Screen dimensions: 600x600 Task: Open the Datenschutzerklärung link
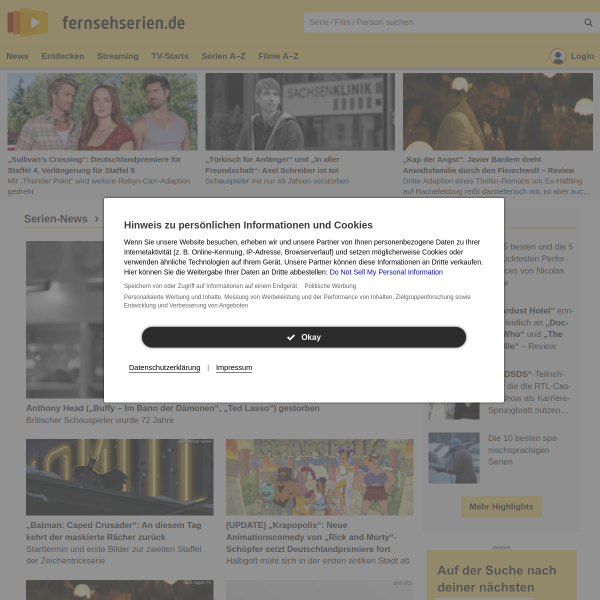point(165,368)
